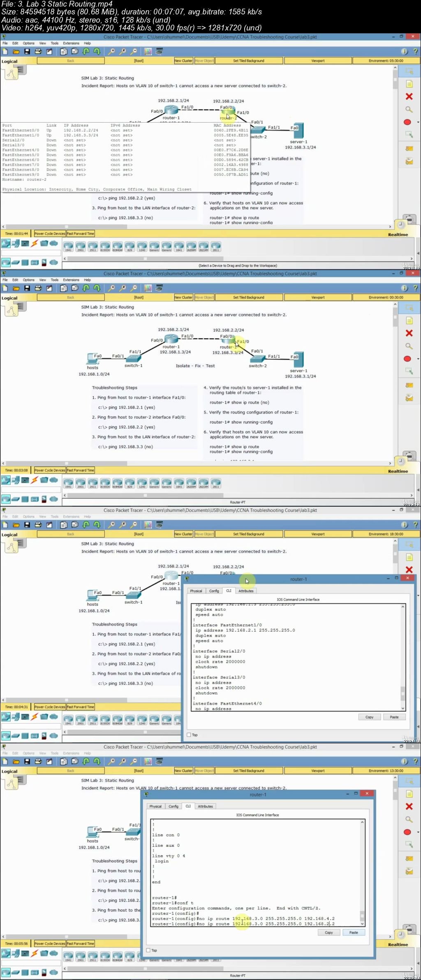421x980 pixels.
Task: Select Resize Shape tool in frame timed 00:01:44
Action: point(409,134)
